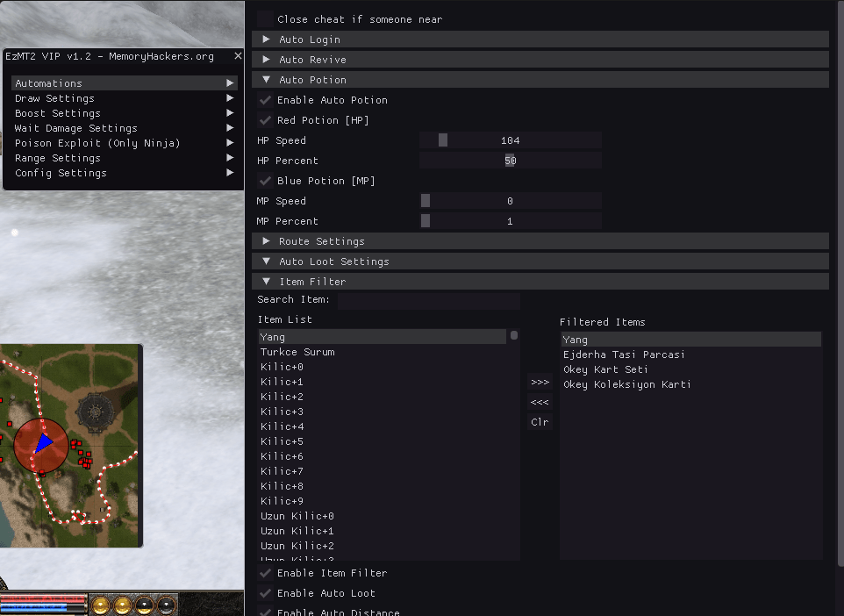Click the HP Speed slider

click(x=511, y=140)
